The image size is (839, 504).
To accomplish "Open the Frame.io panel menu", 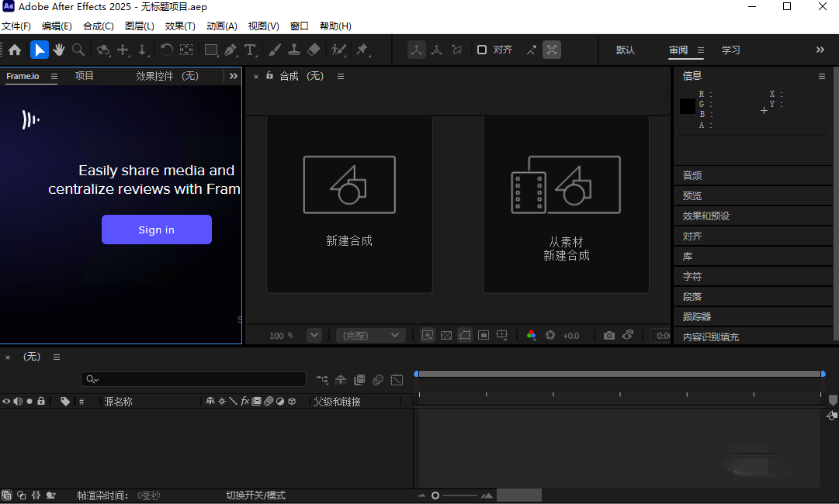I will [54, 77].
